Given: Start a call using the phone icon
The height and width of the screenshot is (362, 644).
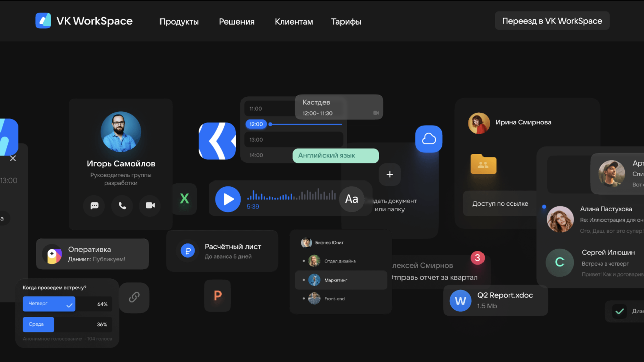Looking at the screenshot, I should [x=122, y=205].
